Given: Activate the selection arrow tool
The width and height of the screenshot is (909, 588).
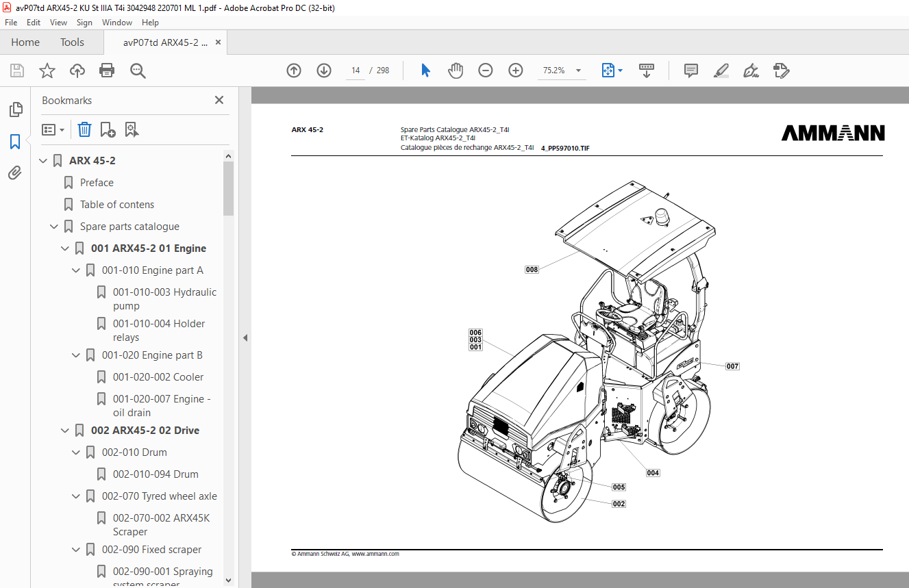Looking at the screenshot, I should pos(425,71).
